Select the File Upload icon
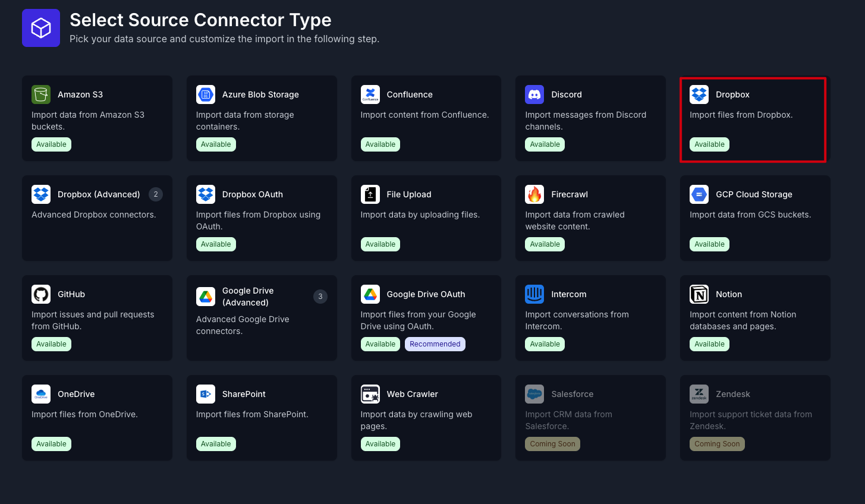The width and height of the screenshot is (865, 504). (370, 194)
